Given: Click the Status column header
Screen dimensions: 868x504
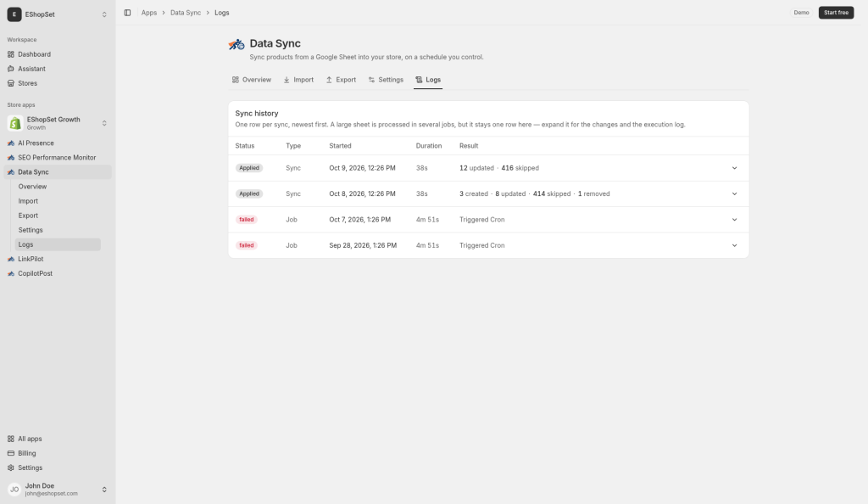Looking at the screenshot, I should 245,146.
